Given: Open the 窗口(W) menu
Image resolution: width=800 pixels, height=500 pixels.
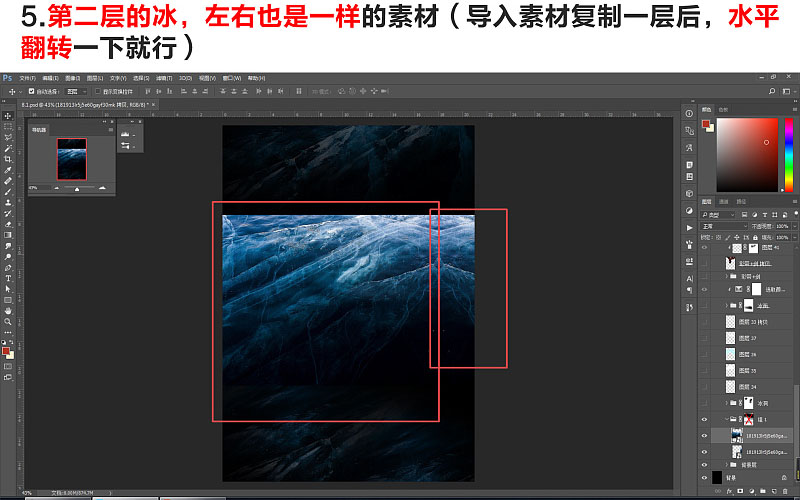Looking at the screenshot, I should coord(232,78).
